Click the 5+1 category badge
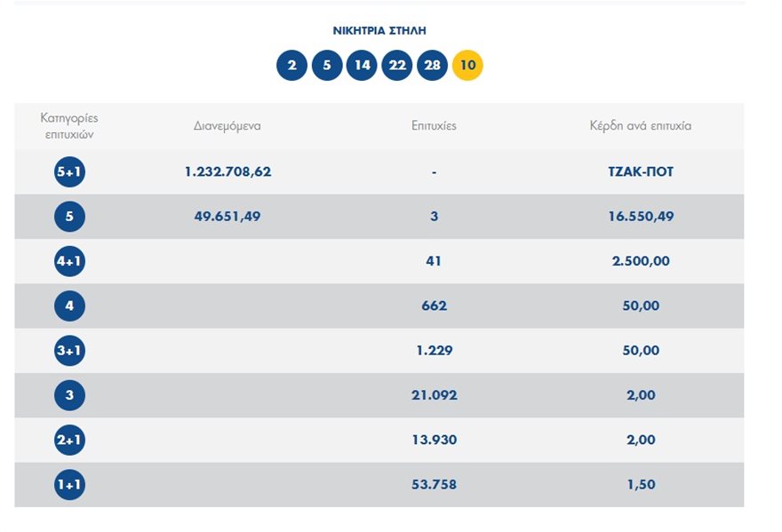782x532 pixels. pos(69,172)
